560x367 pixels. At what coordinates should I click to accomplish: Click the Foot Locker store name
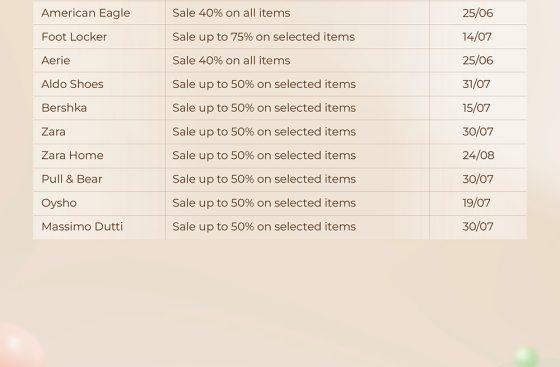pyautogui.click(x=74, y=37)
